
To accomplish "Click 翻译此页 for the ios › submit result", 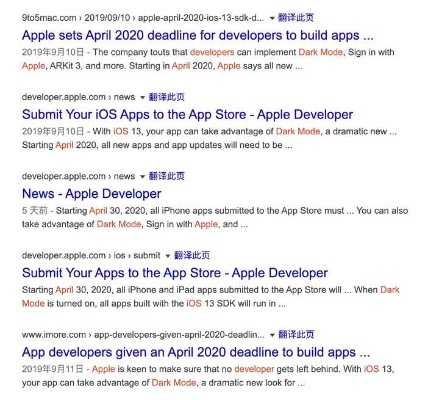I will 192,255.
